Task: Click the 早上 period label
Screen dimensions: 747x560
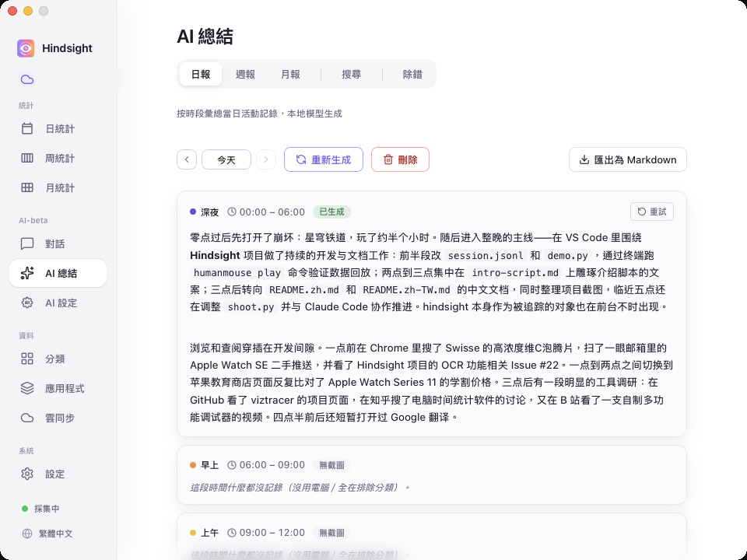Action: (x=209, y=465)
